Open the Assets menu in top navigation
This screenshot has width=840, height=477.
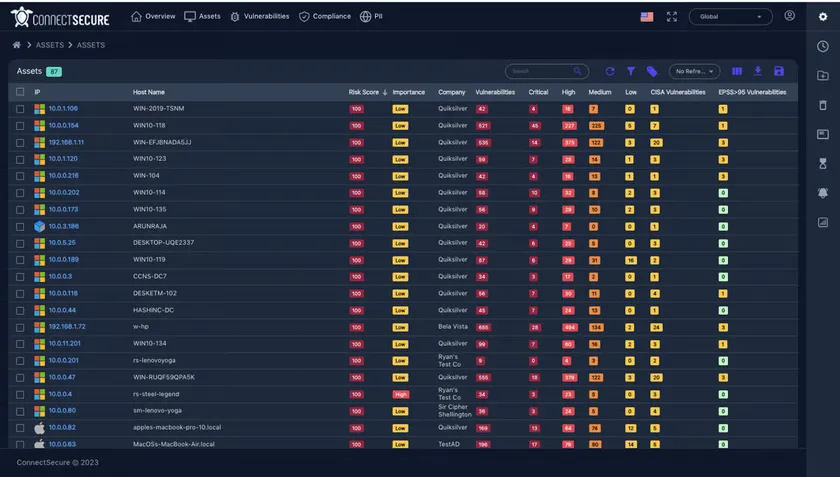tap(202, 17)
